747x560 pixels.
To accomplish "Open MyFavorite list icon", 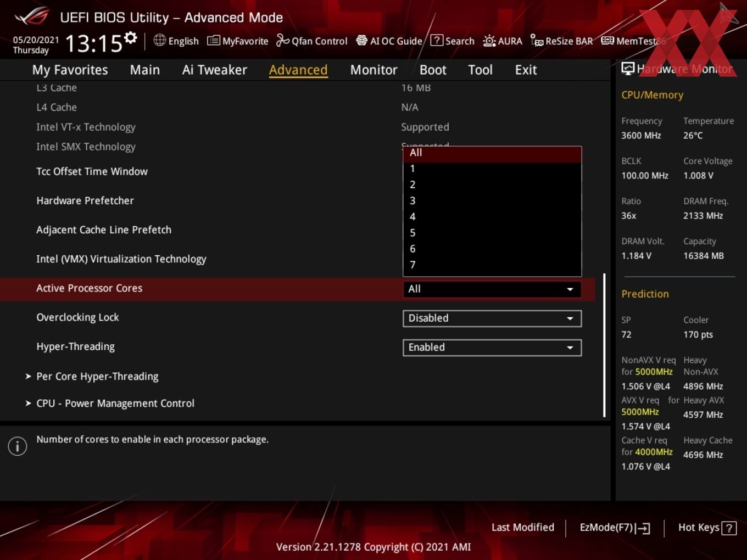I will click(x=213, y=41).
